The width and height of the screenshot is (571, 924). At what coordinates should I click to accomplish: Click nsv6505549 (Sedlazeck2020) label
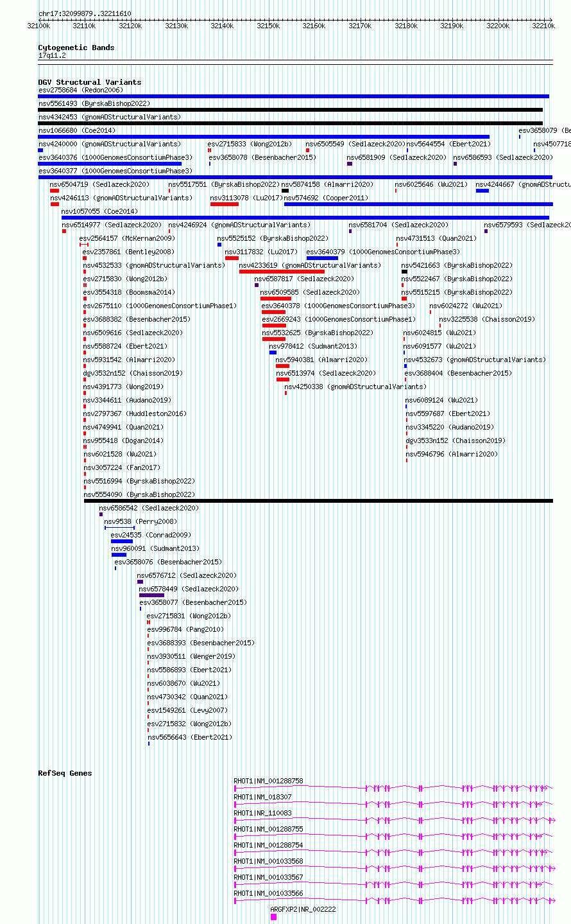pos(355,144)
